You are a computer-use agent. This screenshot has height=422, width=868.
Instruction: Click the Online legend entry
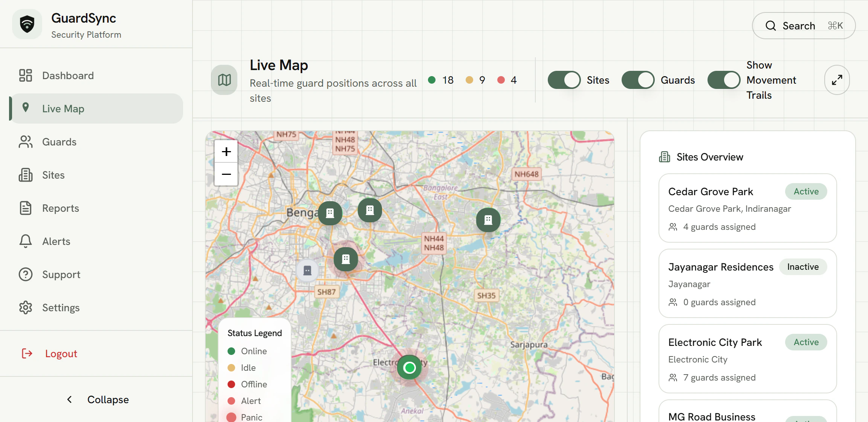248,351
